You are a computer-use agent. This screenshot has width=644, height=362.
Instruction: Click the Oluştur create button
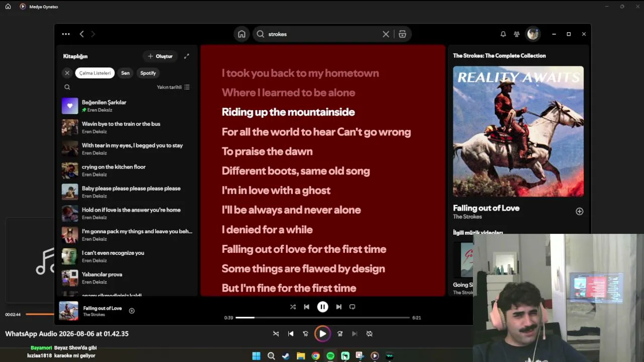point(160,56)
